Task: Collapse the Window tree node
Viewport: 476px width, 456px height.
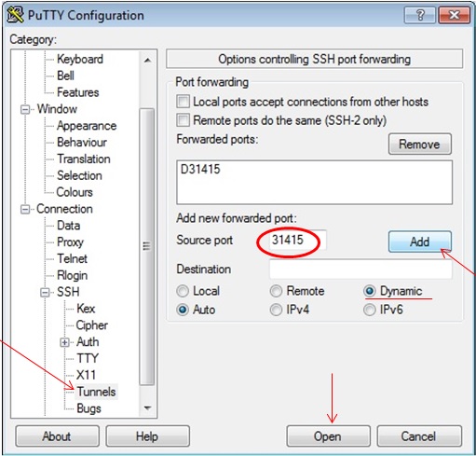Action: pyautogui.click(x=25, y=109)
